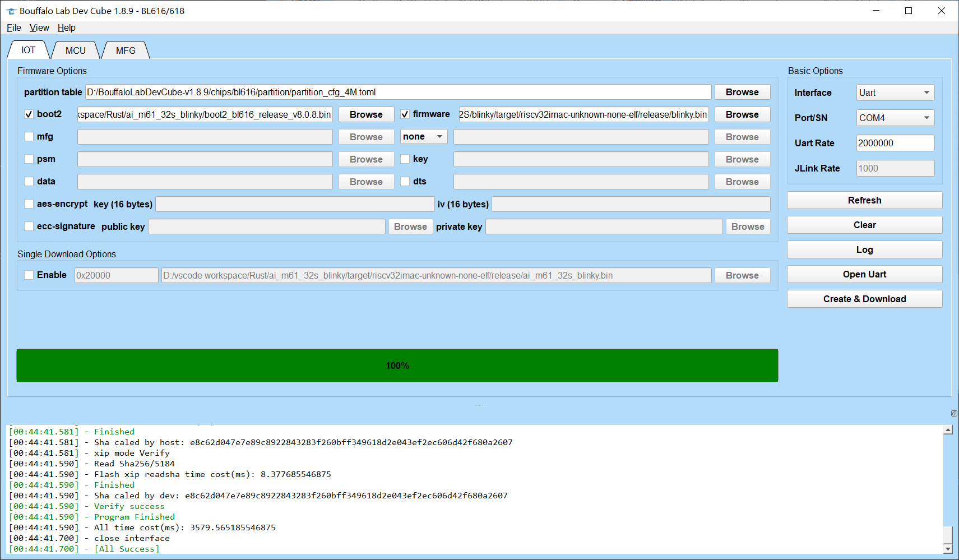The width and height of the screenshot is (959, 560).
Task: Click the small dock icon above the log panel
Action: tap(954, 414)
